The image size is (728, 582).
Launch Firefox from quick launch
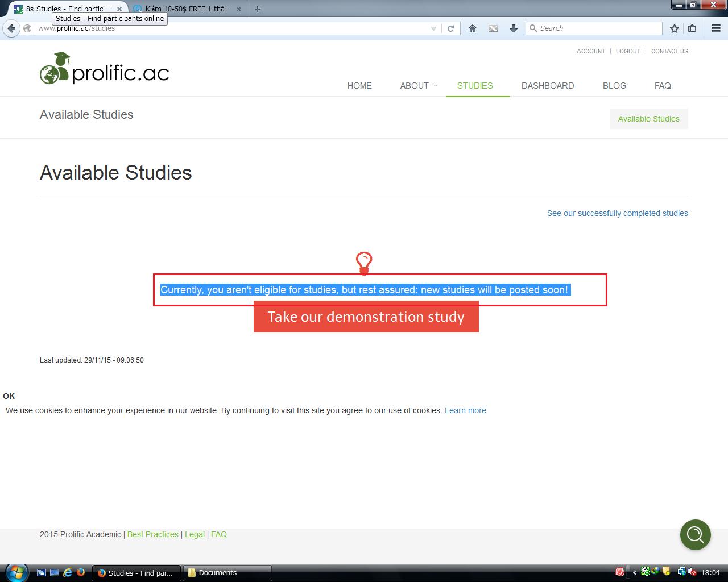pos(81,573)
